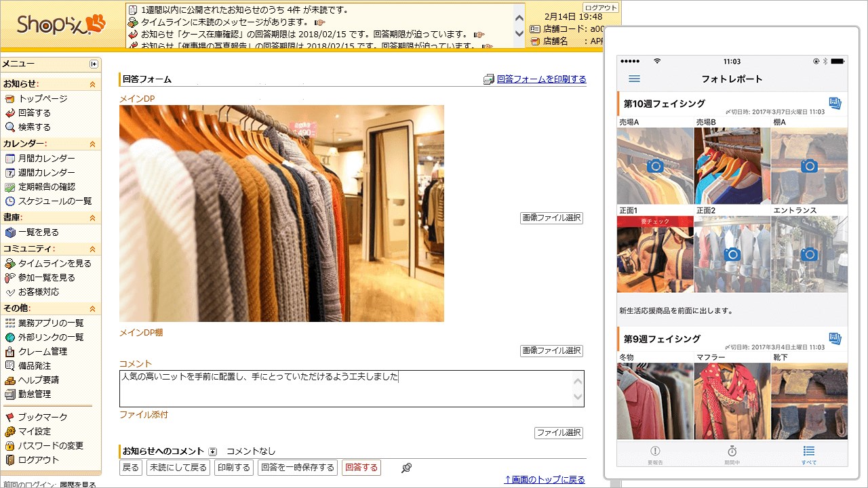Click the コメント text area
Image resolution: width=868 pixels, height=488 pixels.
351,388
